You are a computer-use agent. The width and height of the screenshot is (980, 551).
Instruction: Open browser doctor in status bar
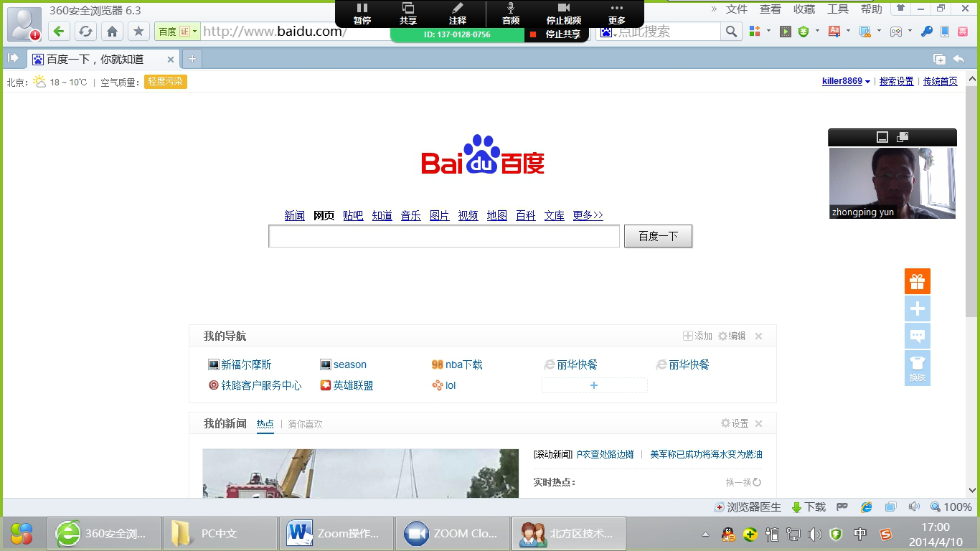pos(748,507)
